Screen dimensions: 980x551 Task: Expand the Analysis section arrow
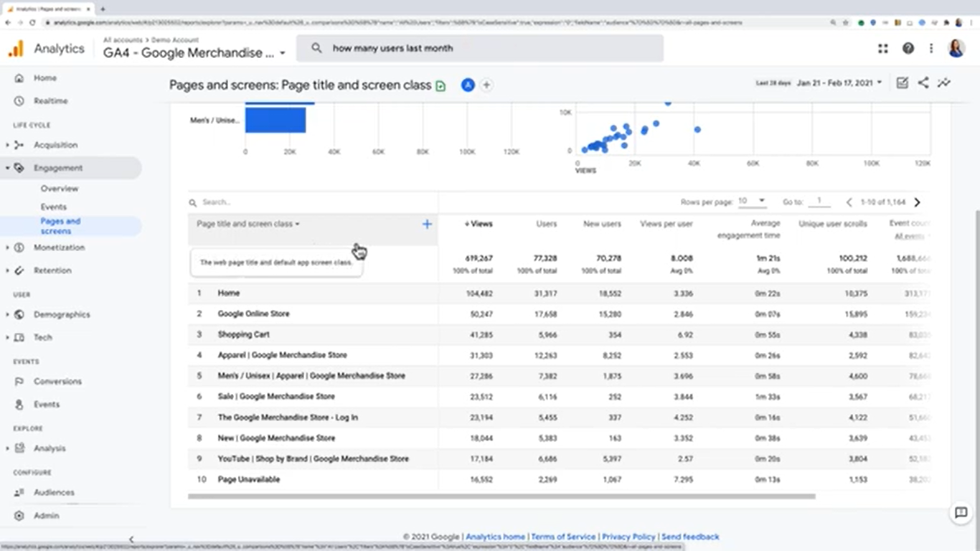pos(8,448)
